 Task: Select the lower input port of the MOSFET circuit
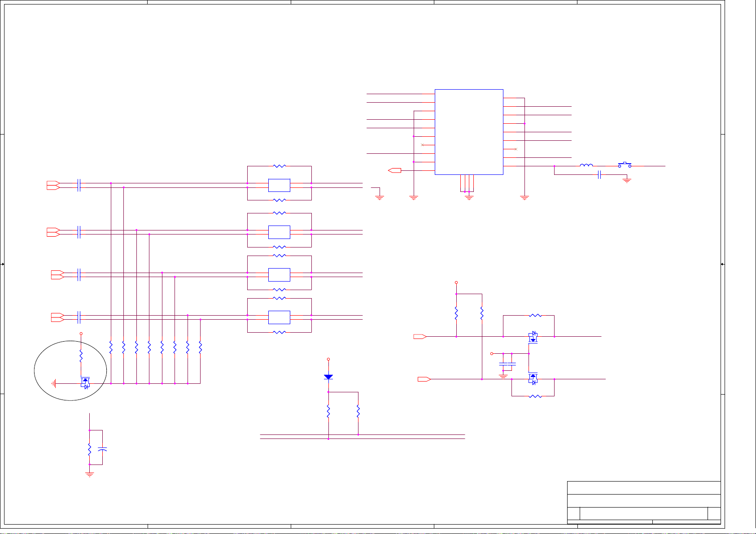click(x=424, y=379)
